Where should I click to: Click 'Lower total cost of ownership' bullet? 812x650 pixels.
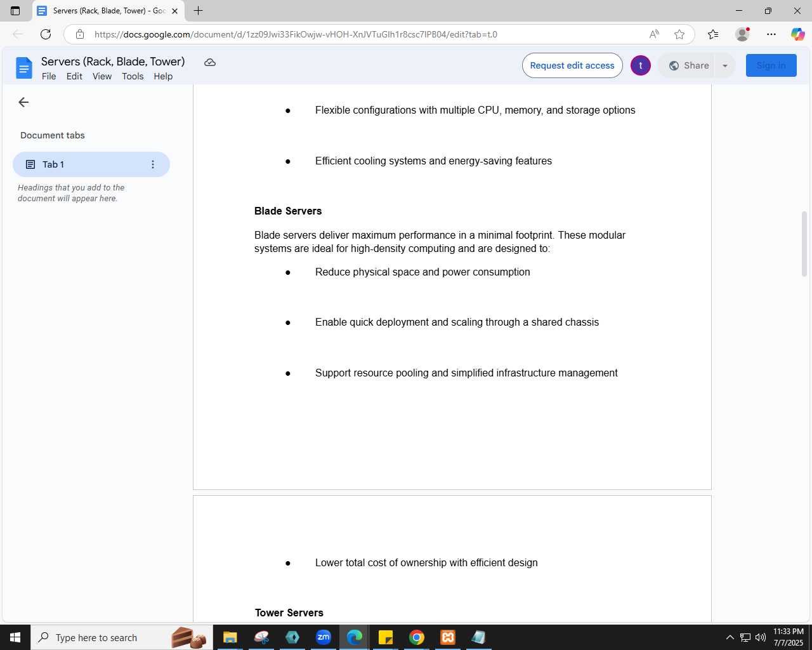(x=426, y=562)
